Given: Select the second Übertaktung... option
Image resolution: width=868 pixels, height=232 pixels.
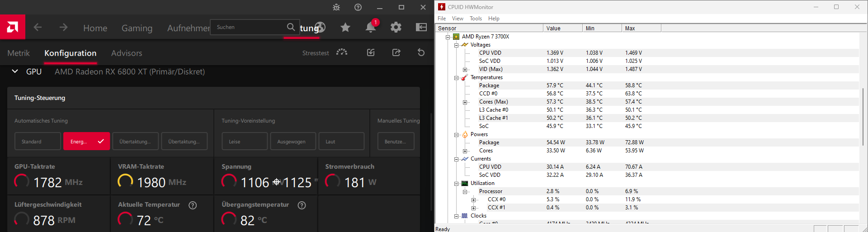Looking at the screenshot, I should pyautogui.click(x=184, y=141).
